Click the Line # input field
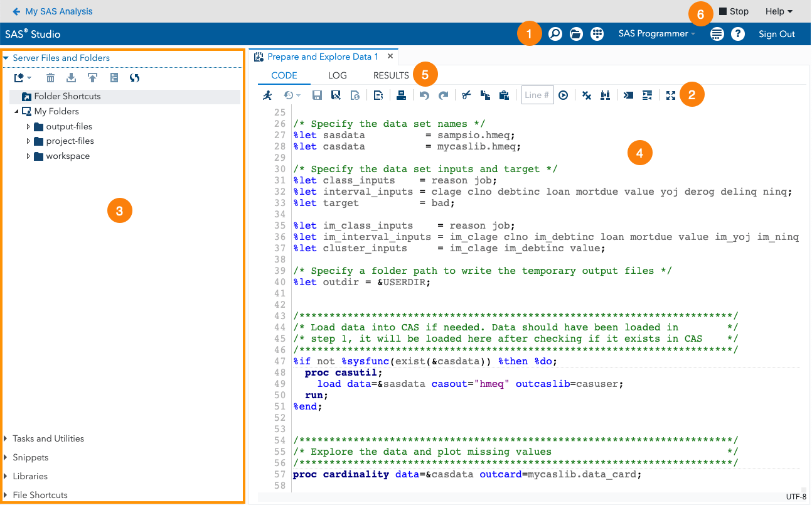 (538, 95)
